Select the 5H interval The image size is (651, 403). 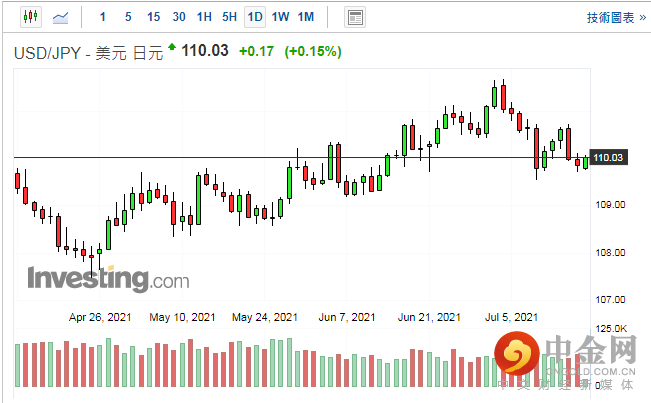coord(229,17)
